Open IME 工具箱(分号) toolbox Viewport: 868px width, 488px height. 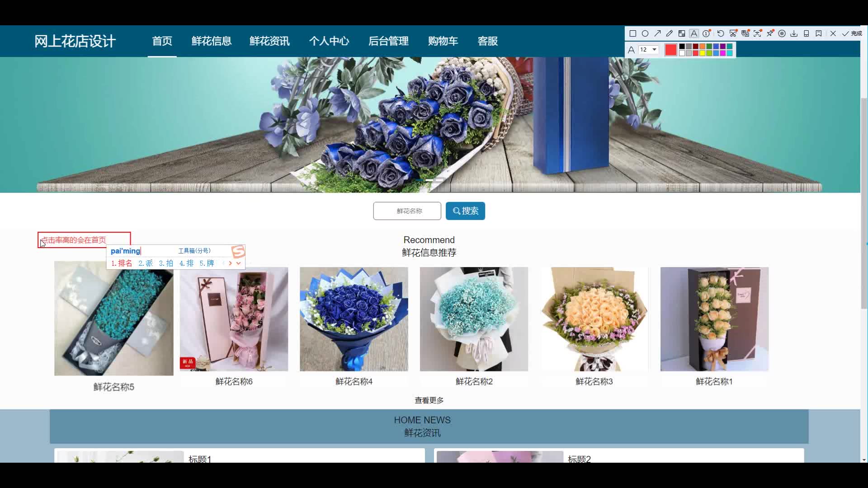pos(194,251)
